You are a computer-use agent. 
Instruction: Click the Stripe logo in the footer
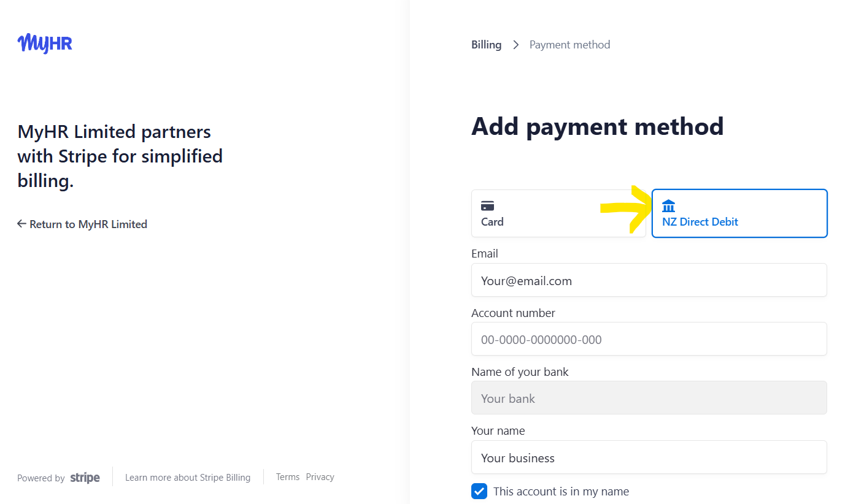tap(85, 477)
